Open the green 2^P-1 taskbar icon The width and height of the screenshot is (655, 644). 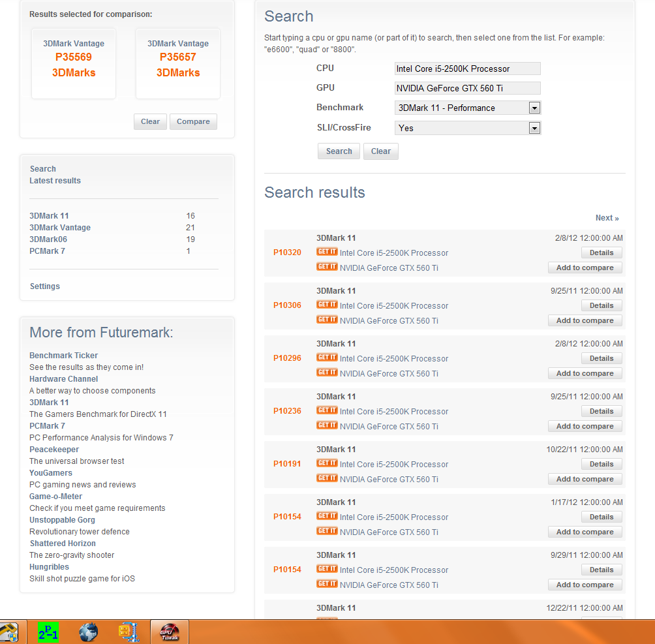pyautogui.click(x=48, y=632)
